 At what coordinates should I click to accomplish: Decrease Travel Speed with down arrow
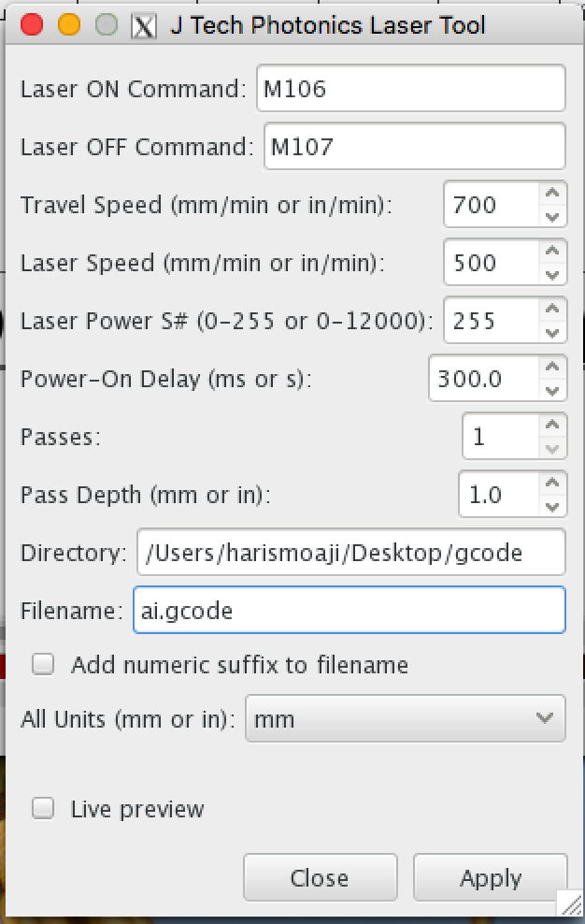pos(552,216)
